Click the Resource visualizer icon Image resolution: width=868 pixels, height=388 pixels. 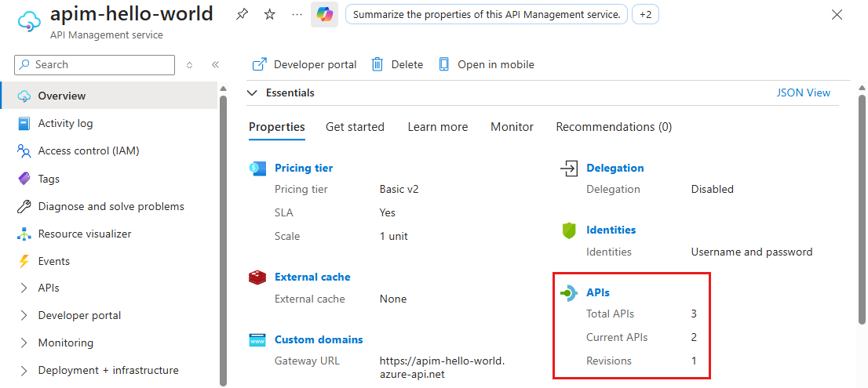click(24, 234)
